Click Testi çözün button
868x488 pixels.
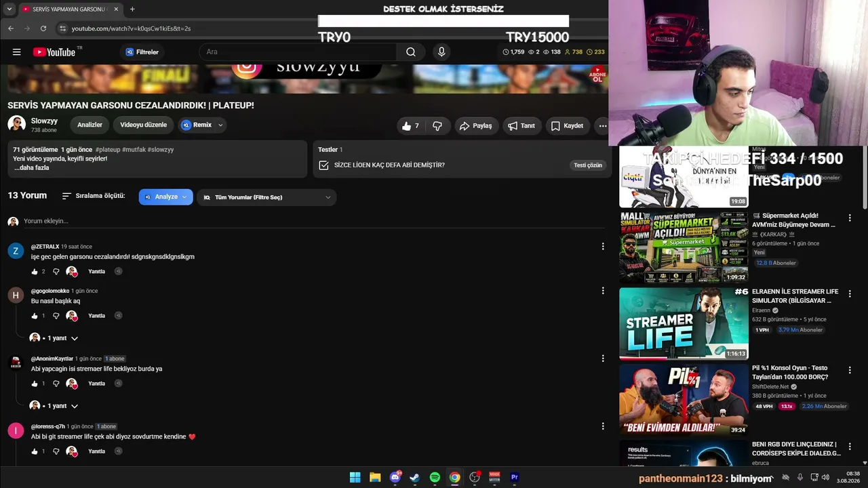588,165
